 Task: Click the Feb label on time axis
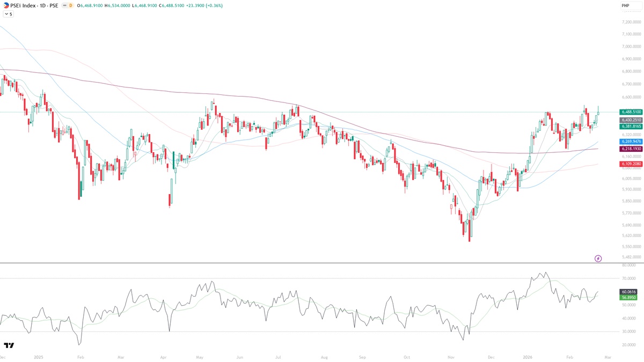point(570,356)
